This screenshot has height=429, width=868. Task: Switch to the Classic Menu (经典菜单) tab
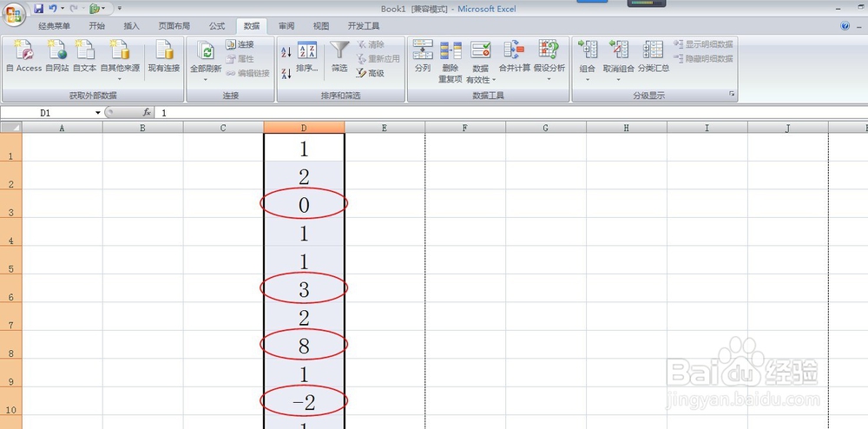point(54,26)
